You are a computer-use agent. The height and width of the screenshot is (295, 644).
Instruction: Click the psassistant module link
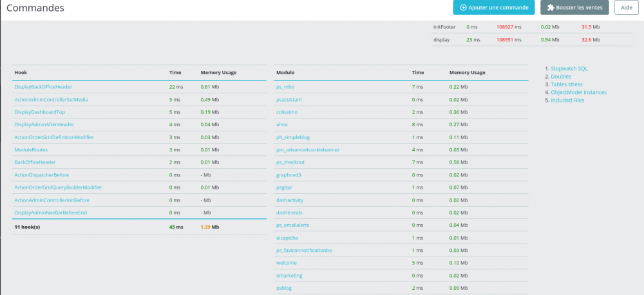click(289, 99)
